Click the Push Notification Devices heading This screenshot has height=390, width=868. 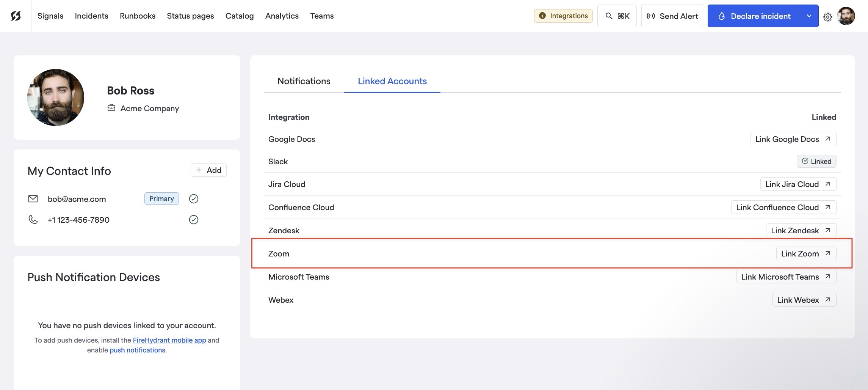[94, 277]
